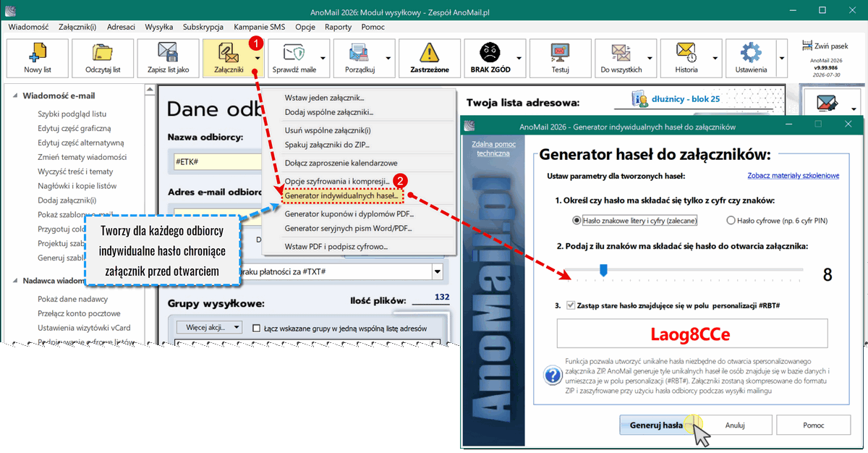The image size is (868, 453).
Task: Click the envelope-with-pencil icon below Zwiń pasek
Action: [825, 103]
